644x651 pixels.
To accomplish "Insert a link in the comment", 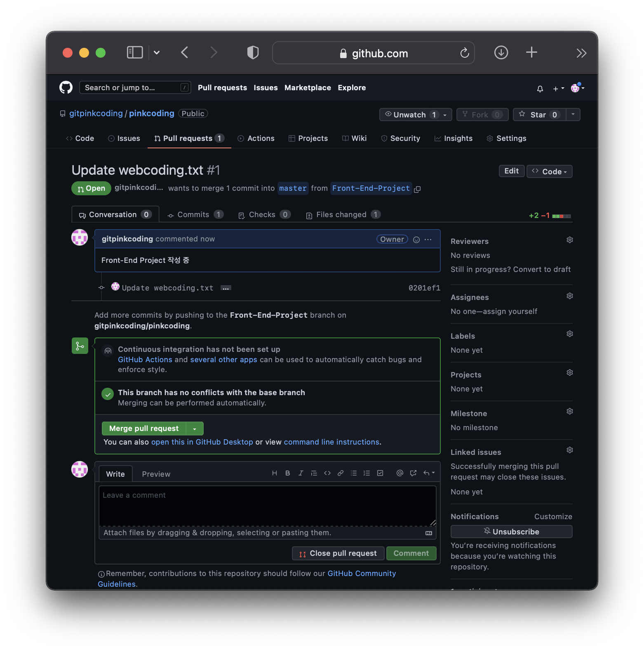I will coord(341,473).
